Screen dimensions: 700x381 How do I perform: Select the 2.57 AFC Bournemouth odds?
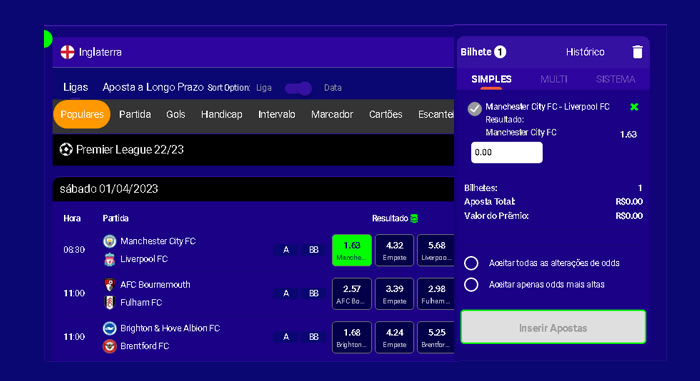tap(352, 293)
